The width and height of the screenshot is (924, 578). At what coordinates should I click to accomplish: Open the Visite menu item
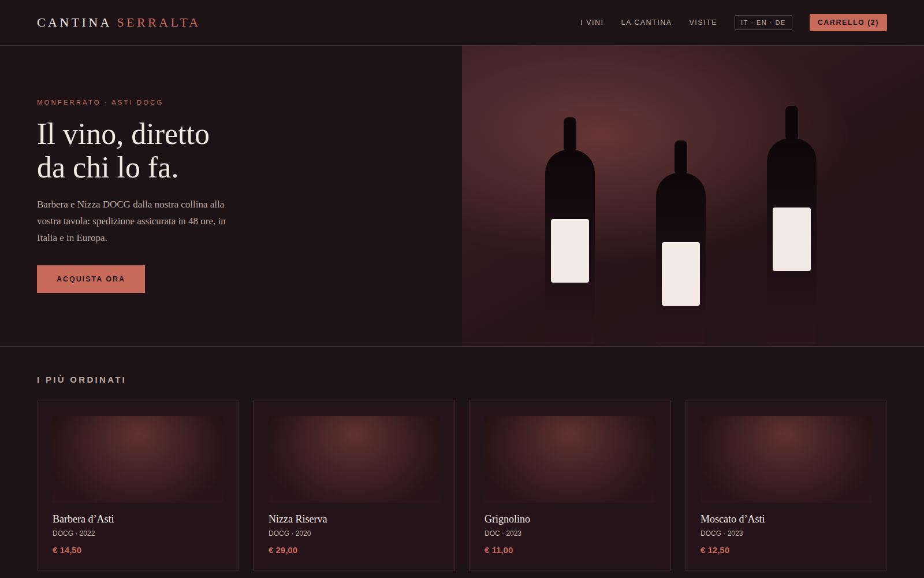(703, 23)
